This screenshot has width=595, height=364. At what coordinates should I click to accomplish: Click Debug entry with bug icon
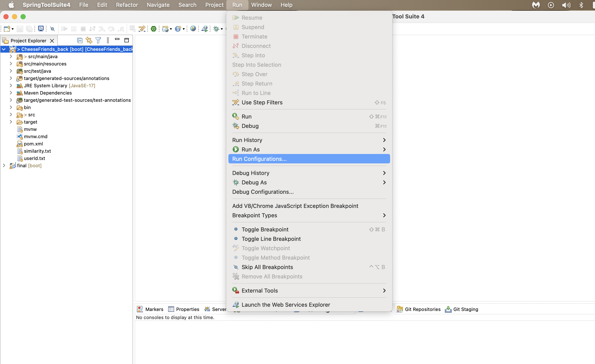(x=309, y=126)
